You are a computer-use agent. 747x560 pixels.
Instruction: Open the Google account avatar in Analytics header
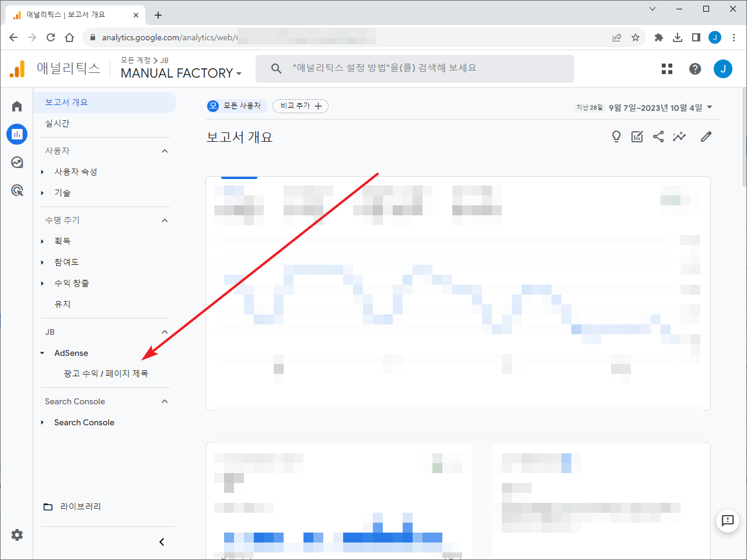[x=723, y=69]
